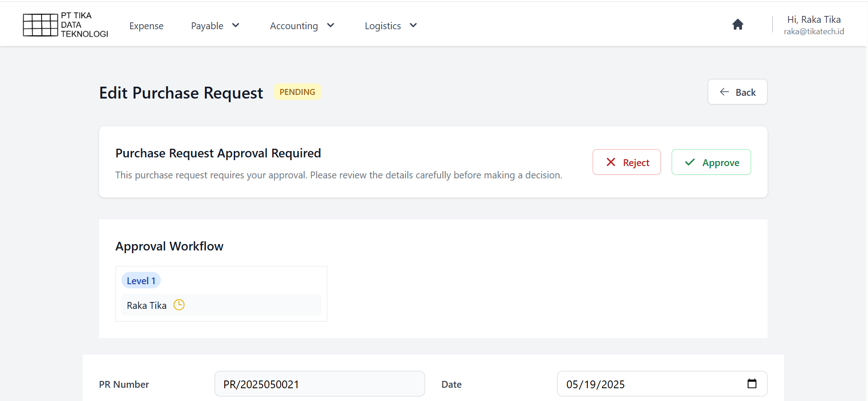Open the Accounting menu
This screenshot has width=868, height=401.
click(294, 26)
